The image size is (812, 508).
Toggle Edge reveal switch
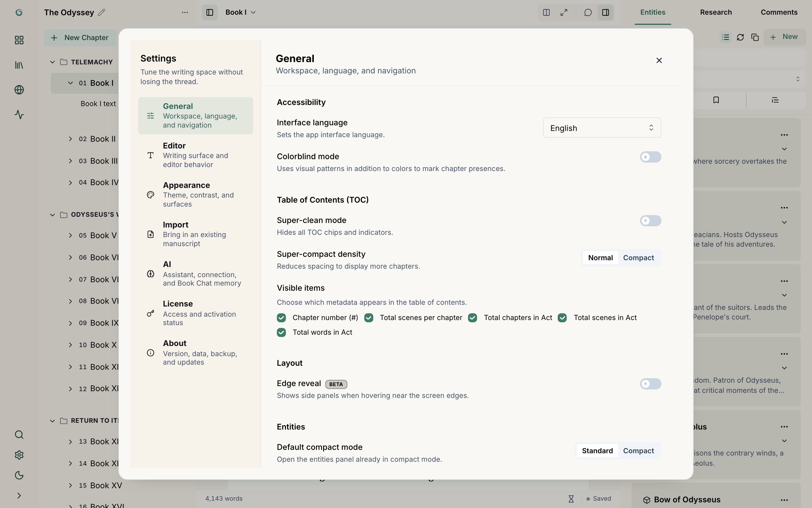(x=650, y=384)
